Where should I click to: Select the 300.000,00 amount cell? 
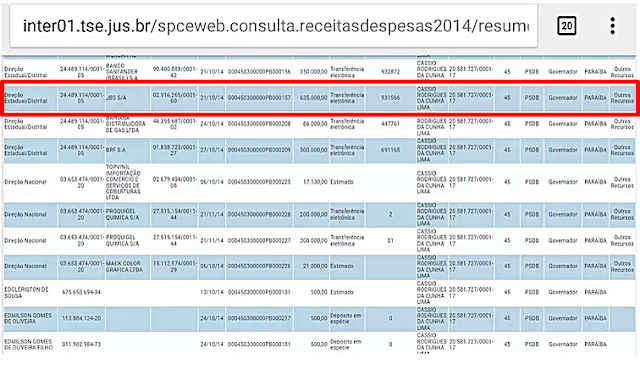pyautogui.click(x=311, y=241)
